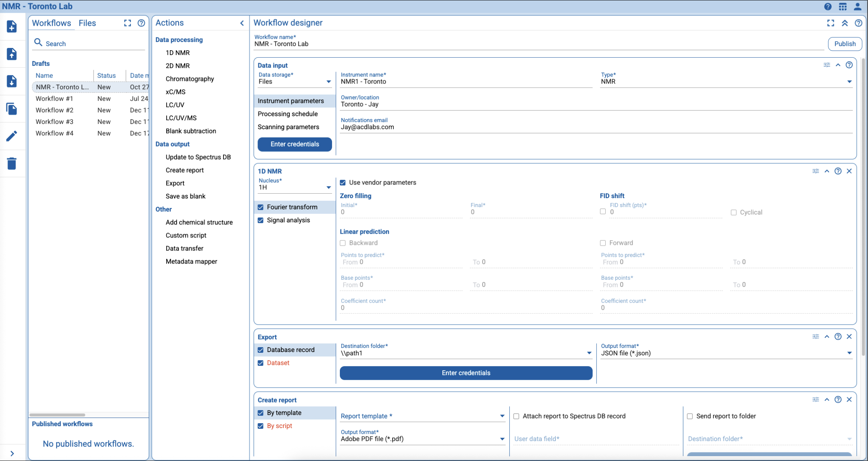
Task: Click the export workflow icon in sidebar
Action: click(x=12, y=82)
